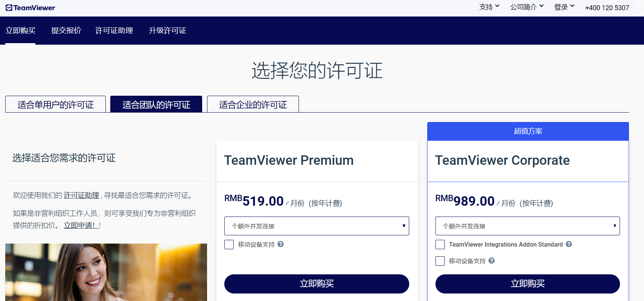Click 立即购买 button for TeamViewer Premium
The height and width of the screenshot is (301, 644).
click(316, 284)
